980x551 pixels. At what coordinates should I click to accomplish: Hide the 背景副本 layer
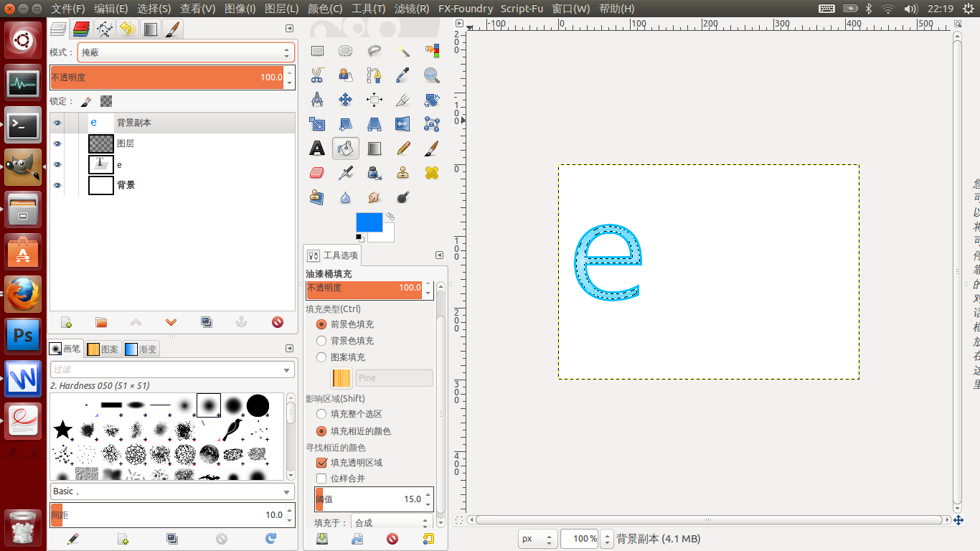pyautogui.click(x=57, y=123)
